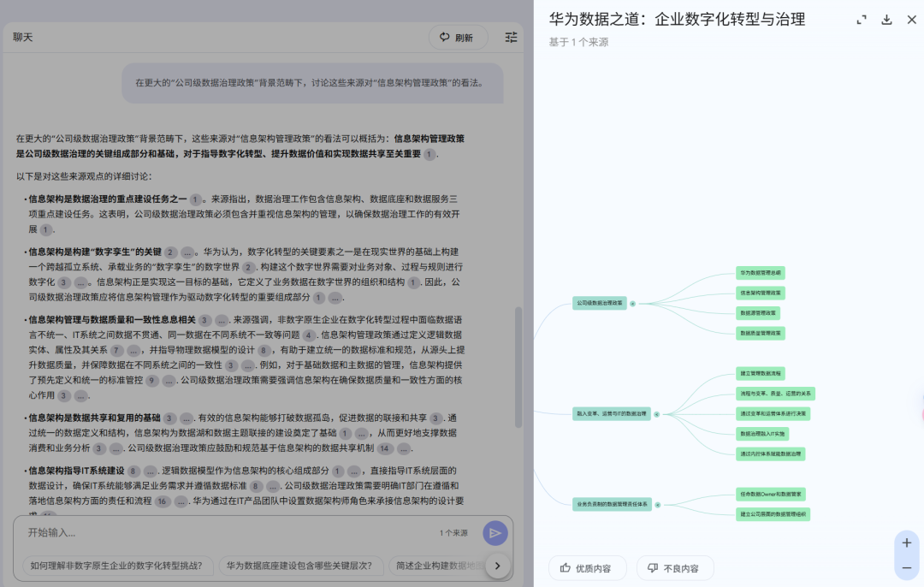Zoom out of the mind map
Image resolution: width=924 pixels, height=587 pixels.
[907, 568]
